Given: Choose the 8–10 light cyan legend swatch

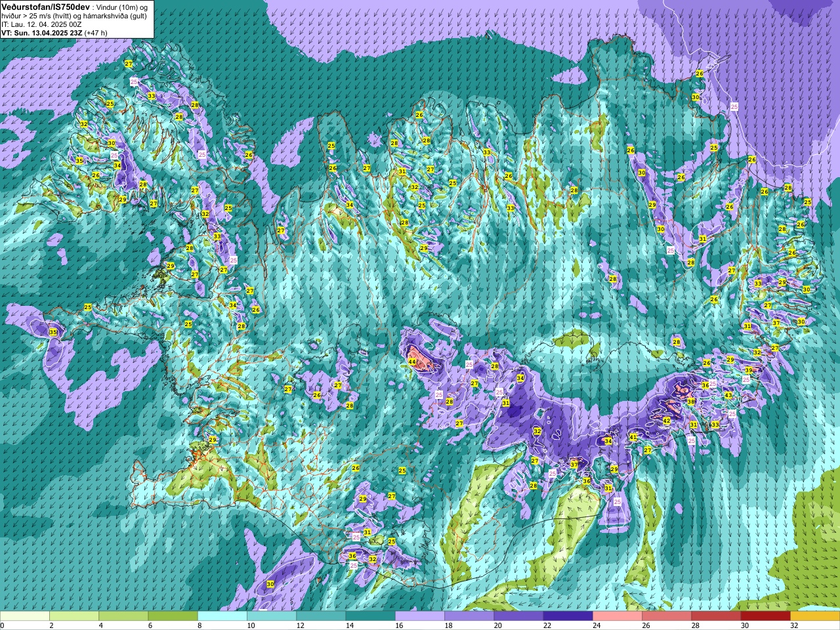Looking at the screenshot, I should [222, 616].
